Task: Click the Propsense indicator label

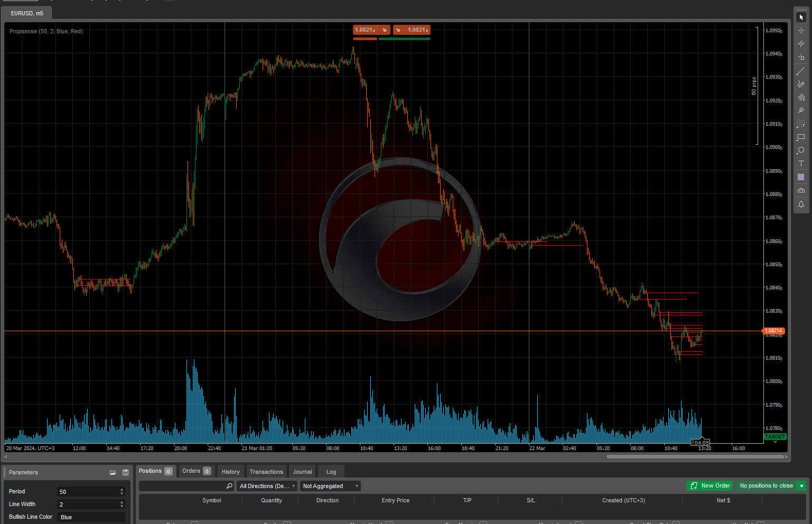Action: click(46, 31)
